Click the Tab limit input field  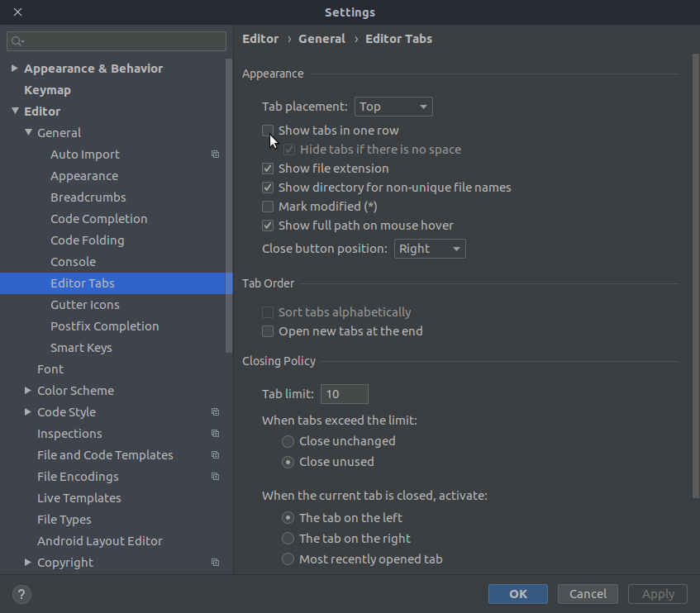(x=344, y=394)
